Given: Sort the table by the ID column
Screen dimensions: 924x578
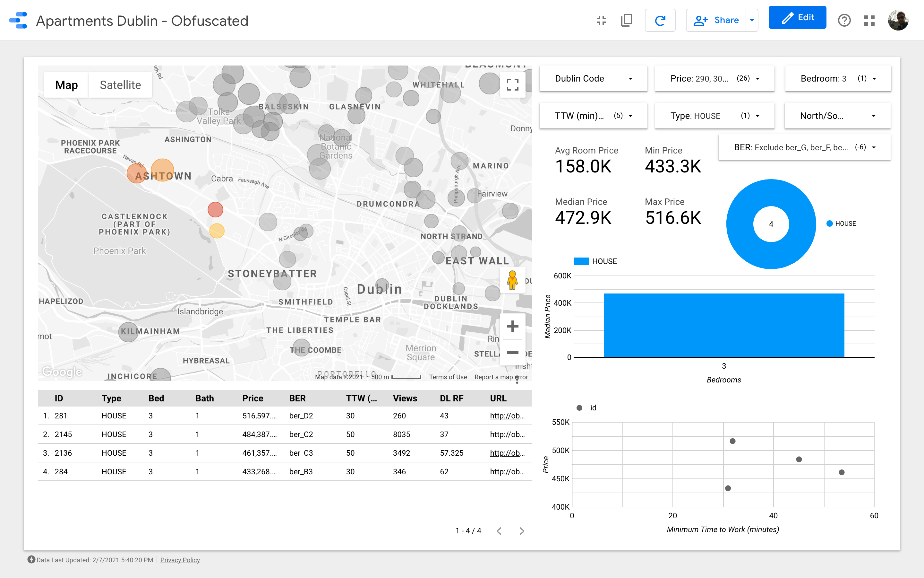Looking at the screenshot, I should click(59, 398).
